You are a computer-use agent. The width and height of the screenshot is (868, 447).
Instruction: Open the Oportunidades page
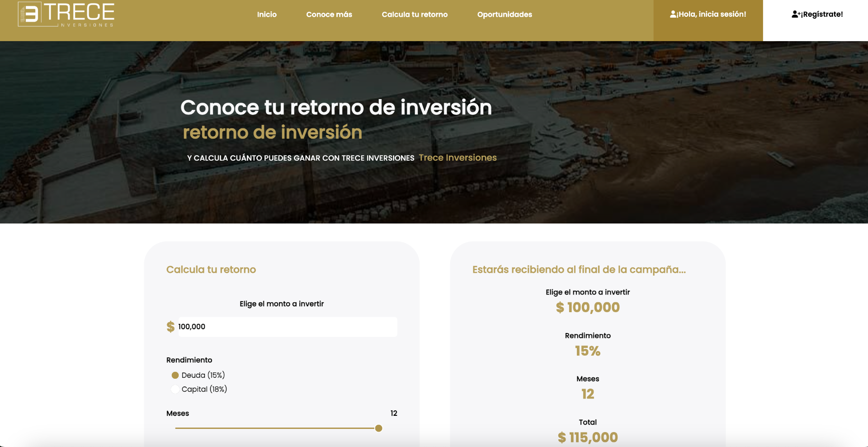(504, 14)
